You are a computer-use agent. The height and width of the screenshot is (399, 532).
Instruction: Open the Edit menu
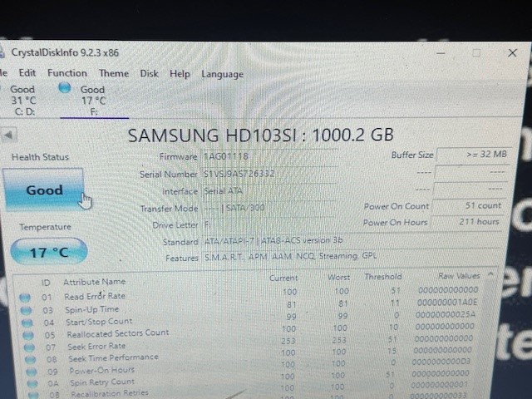click(x=27, y=73)
